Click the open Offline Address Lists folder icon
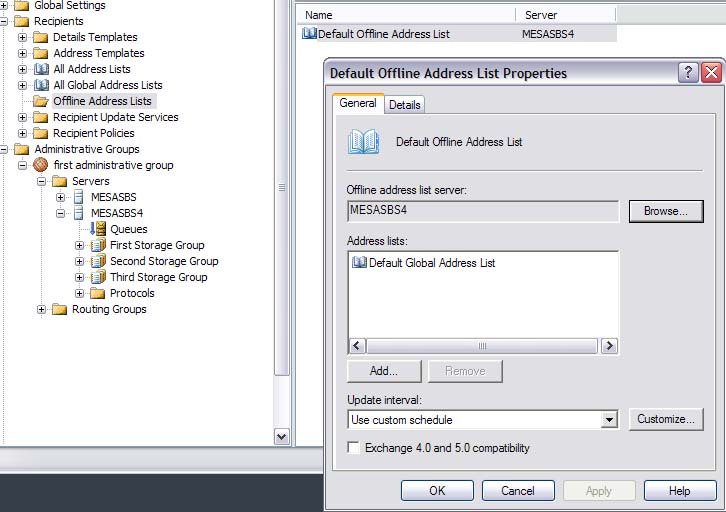Screen dimensions: 726x512 point(41,101)
